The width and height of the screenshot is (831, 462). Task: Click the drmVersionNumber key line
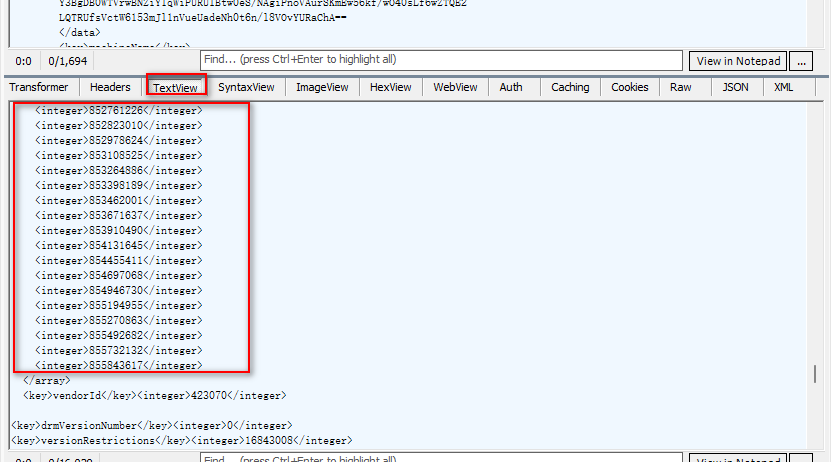[x=152, y=425]
